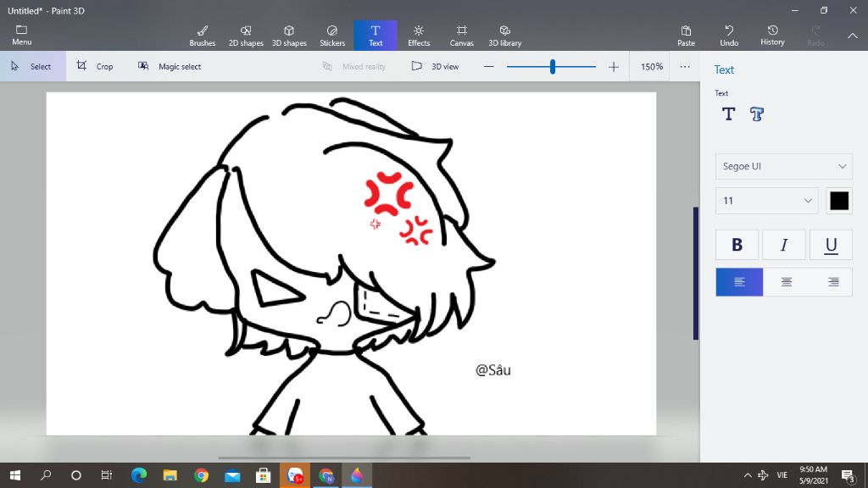Image resolution: width=868 pixels, height=488 pixels.
Task: Switch to the Text tab
Action: click(x=376, y=36)
